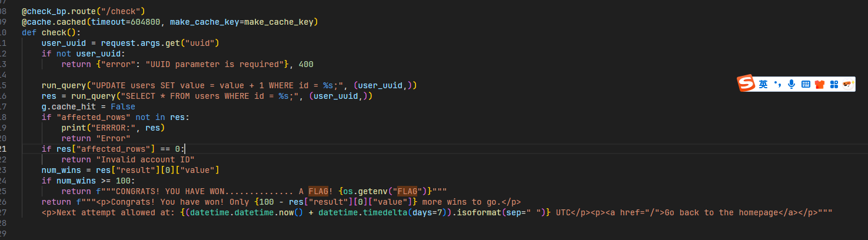Toggle the 英 English/Chinese input mode
The image size is (868, 240).
(x=763, y=85)
